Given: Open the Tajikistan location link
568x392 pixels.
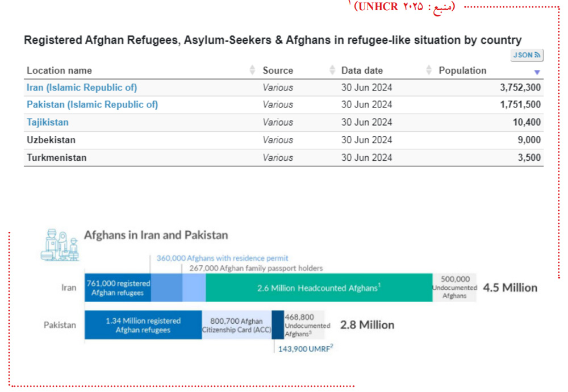Looking at the screenshot, I should 48,122.
